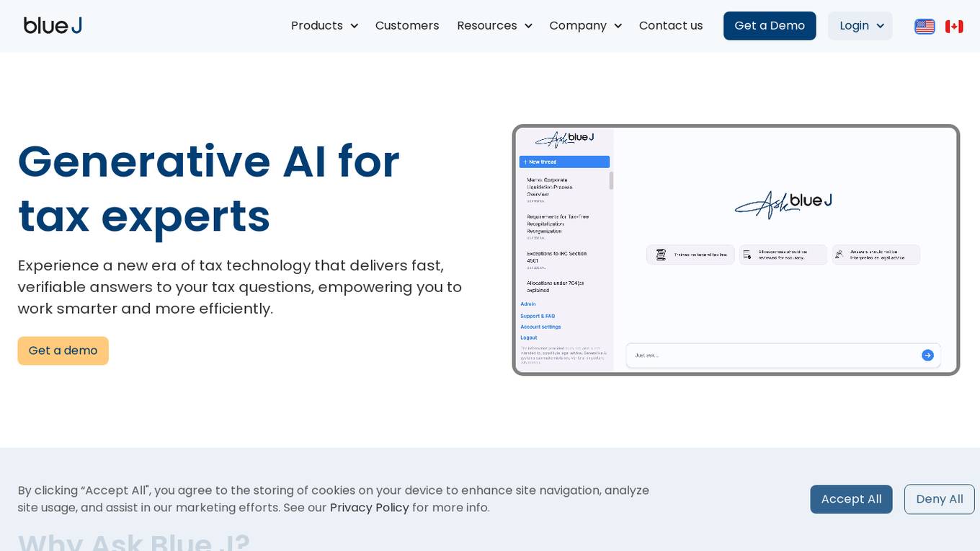Open the Login dropdown
The image size is (980, 551).
click(860, 26)
